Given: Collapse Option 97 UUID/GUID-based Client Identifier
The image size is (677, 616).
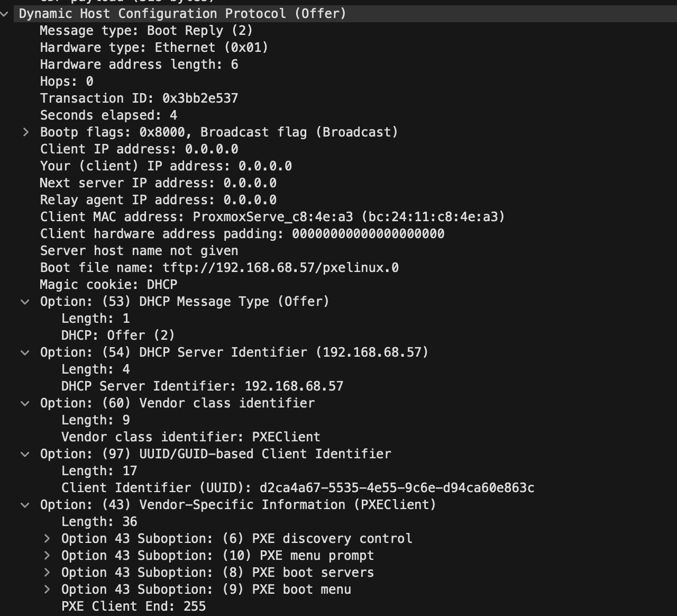Looking at the screenshot, I should pos(25,454).
